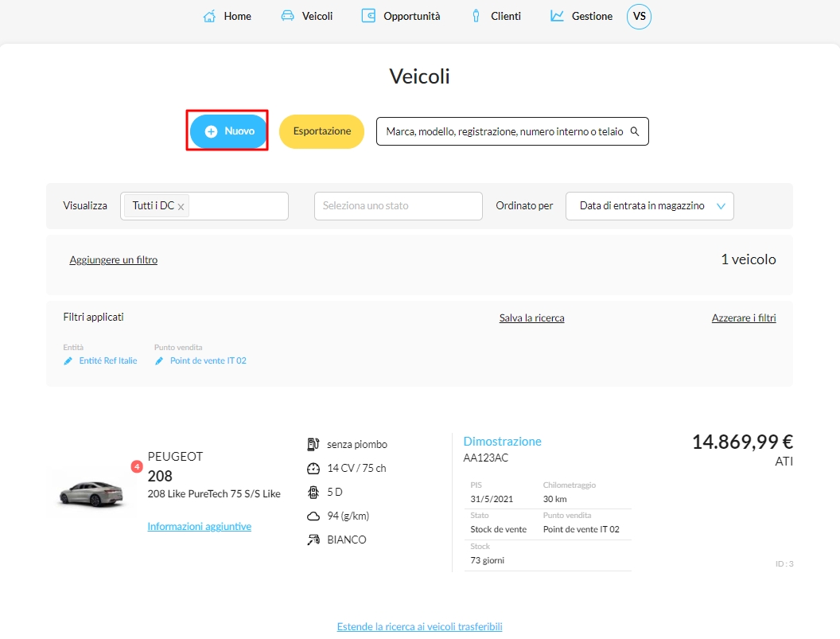Image resolution: width=840 pixels, height=639 pixels.
Task: Click the car door icon beside 5 D
Action: [313, 492]
